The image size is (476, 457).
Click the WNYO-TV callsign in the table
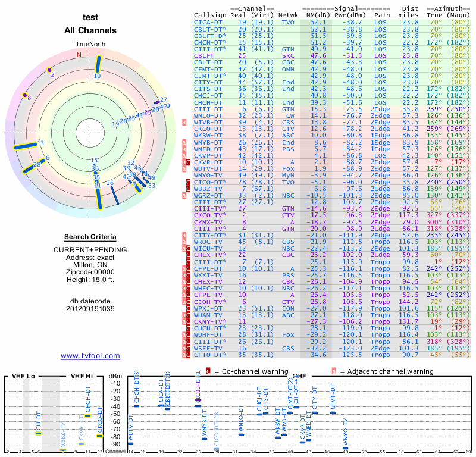208,176
